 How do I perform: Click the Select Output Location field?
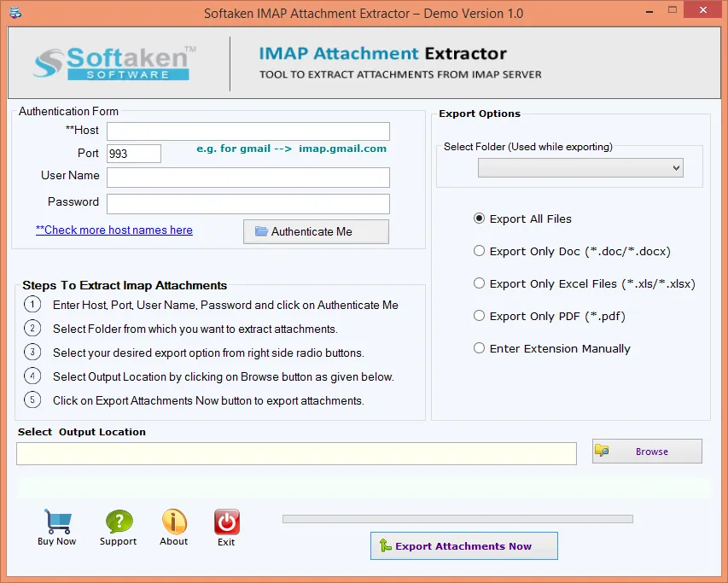tap(296, 453)
